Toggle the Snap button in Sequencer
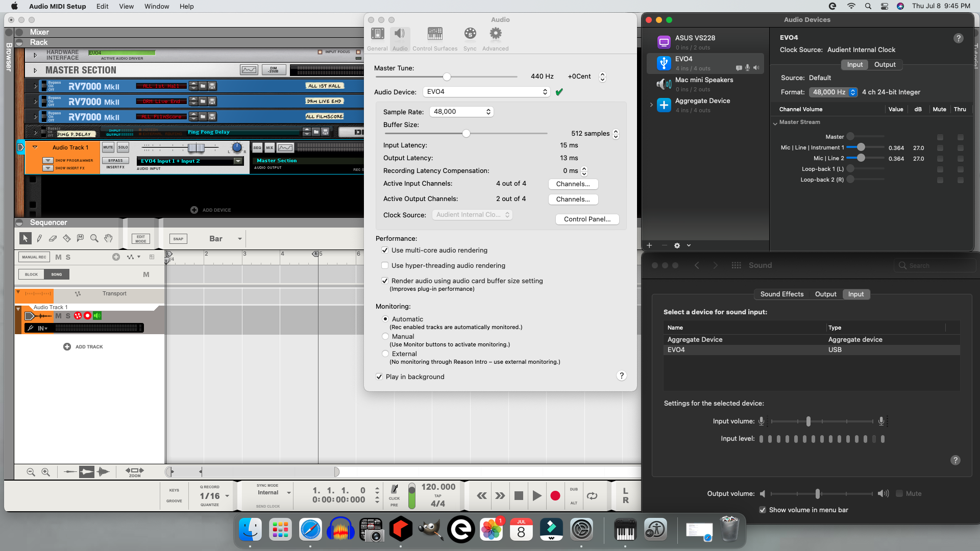The image size is (980, 551). (178, 239)
